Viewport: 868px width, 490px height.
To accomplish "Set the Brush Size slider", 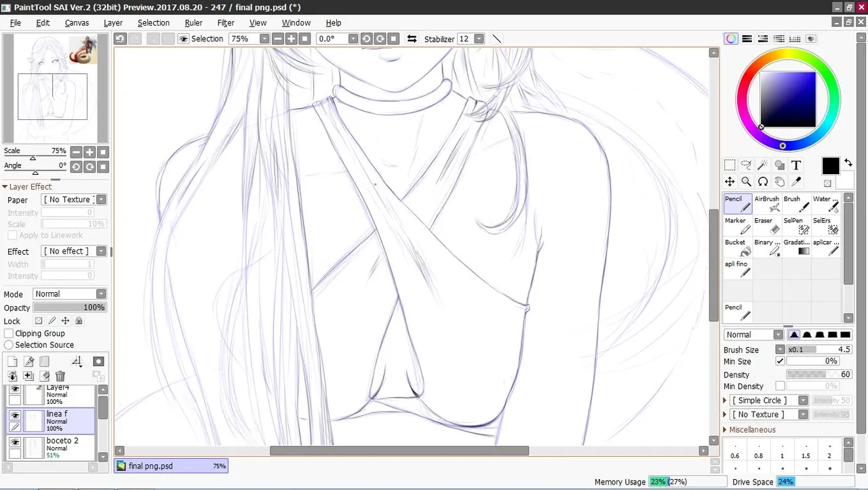I will (x=819, y=350).
